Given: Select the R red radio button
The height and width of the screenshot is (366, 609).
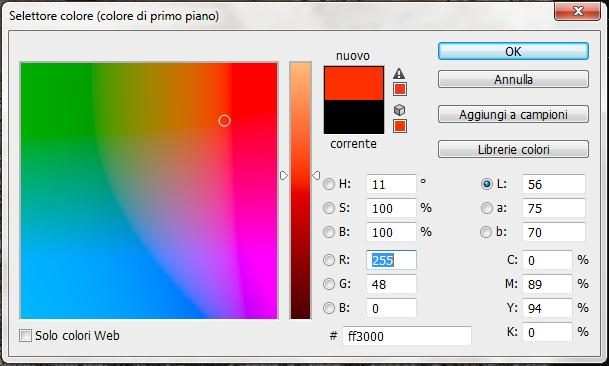Looking at the screenshot, I should [329, 260].
